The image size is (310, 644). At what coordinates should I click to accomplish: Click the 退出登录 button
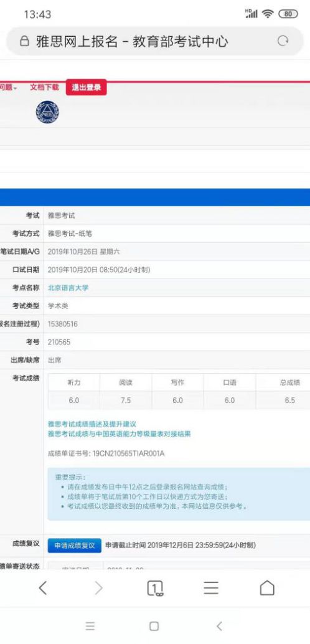coord(87,87)
